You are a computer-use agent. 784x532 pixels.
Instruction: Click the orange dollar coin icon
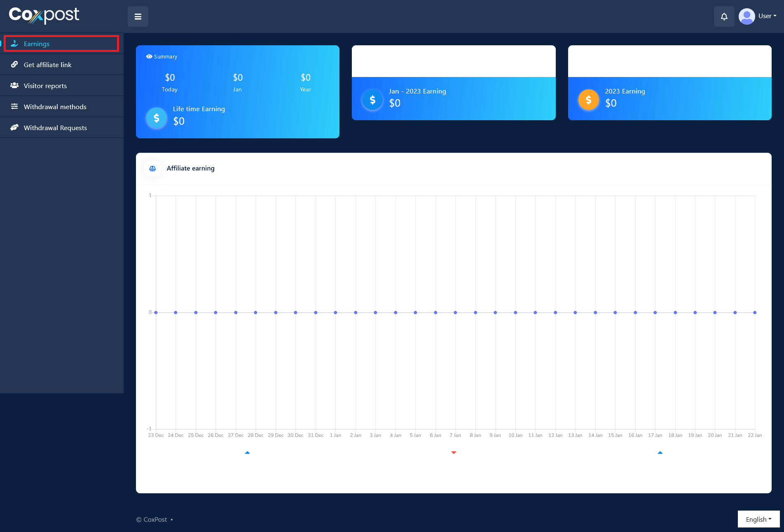588,100
